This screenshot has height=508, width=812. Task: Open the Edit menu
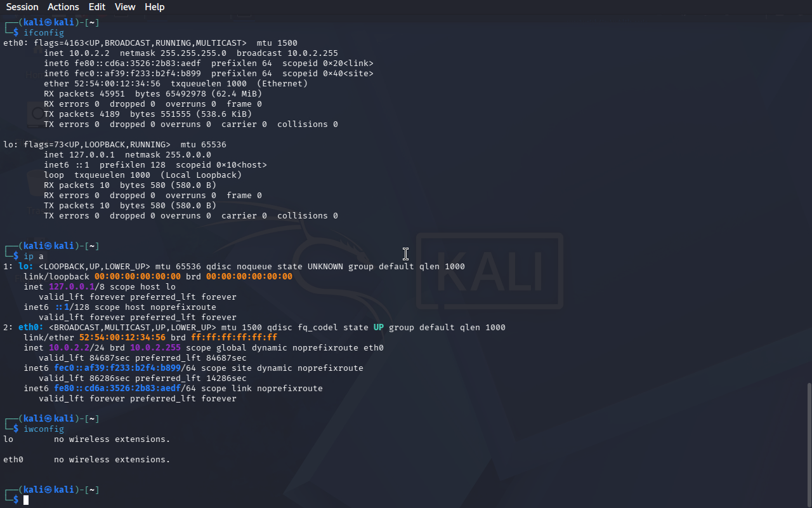pos(97,7)
